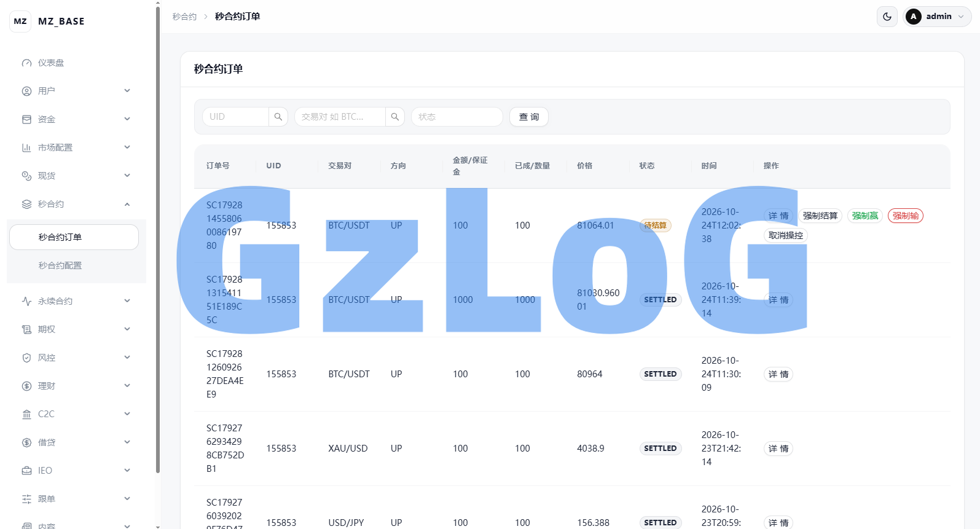Click the 交易对 search magnifier icon
Image resolution: width=980 pixels, height=529 pixels.
click(395, 117)
